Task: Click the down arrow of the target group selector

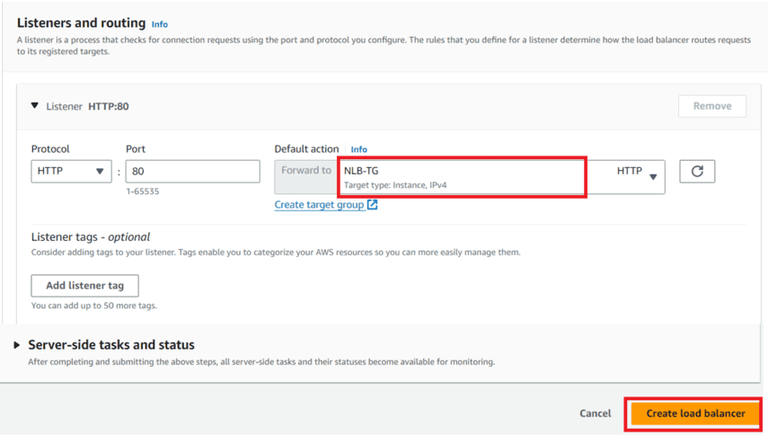Action: (653, 177)
